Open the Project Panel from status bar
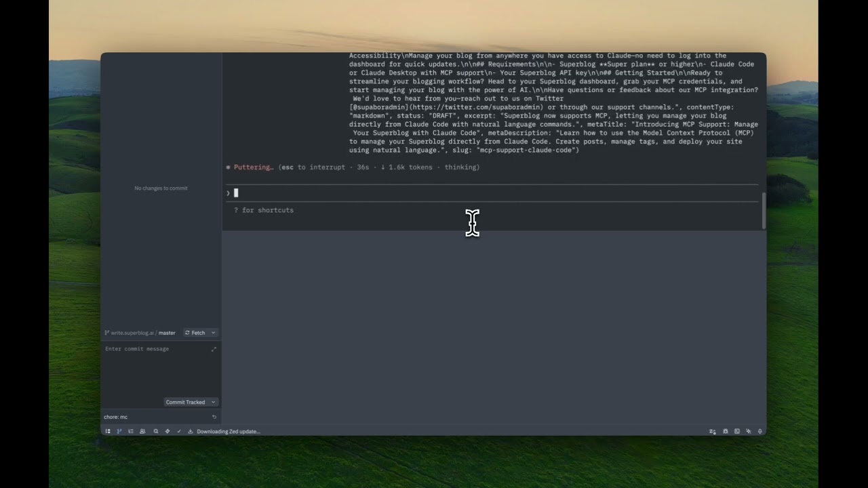The width and height of the screenshot is (868, 488). click(x=108, y=431)
